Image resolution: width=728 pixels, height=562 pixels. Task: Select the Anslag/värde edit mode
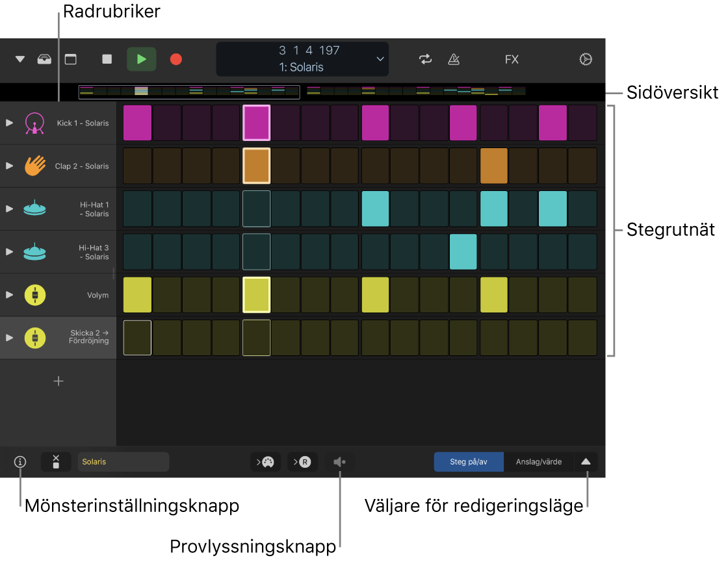coord(539,462)
